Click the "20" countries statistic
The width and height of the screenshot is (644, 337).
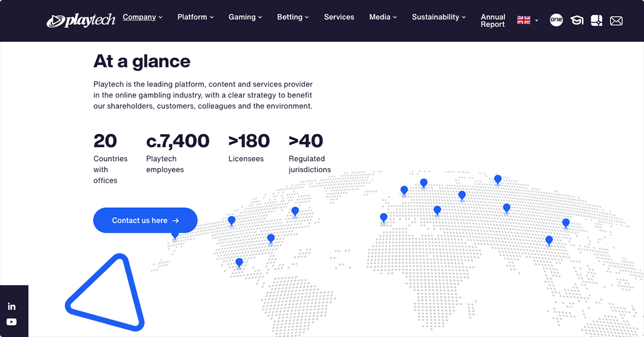pyautogui.click(x=105, y=141)
